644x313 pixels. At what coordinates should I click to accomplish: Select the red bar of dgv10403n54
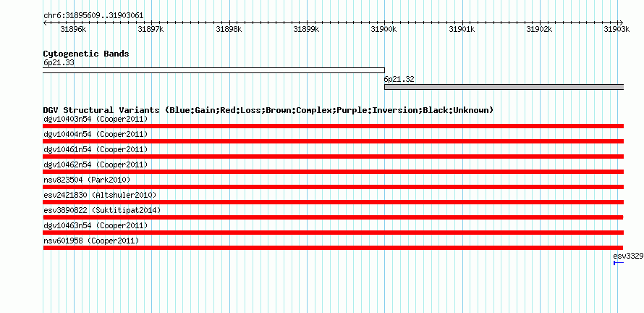[334, 126]
